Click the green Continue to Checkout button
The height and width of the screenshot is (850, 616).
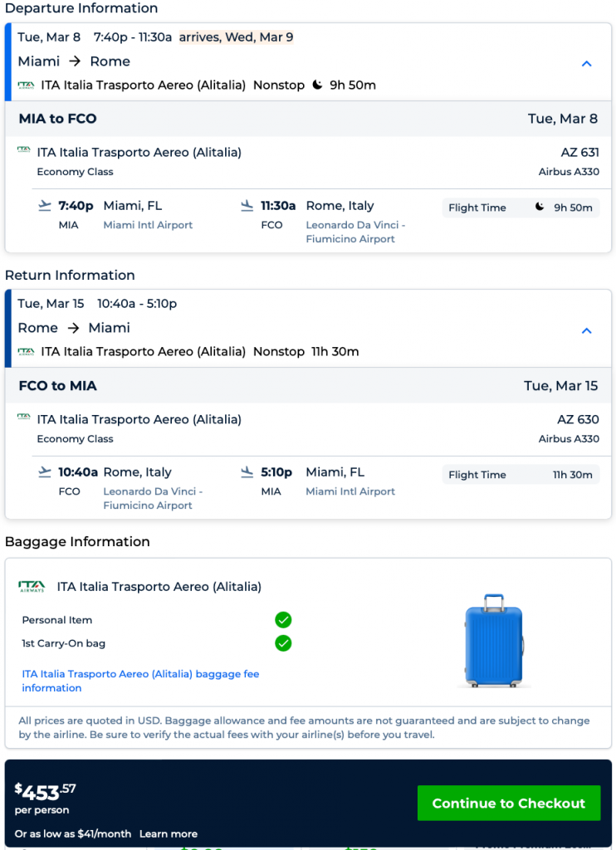point(508,803)
